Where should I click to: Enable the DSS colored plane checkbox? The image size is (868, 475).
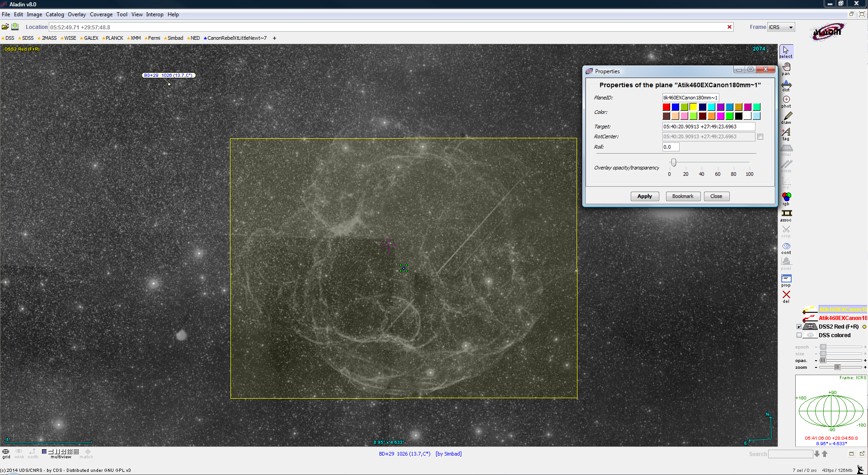[799, 335]
